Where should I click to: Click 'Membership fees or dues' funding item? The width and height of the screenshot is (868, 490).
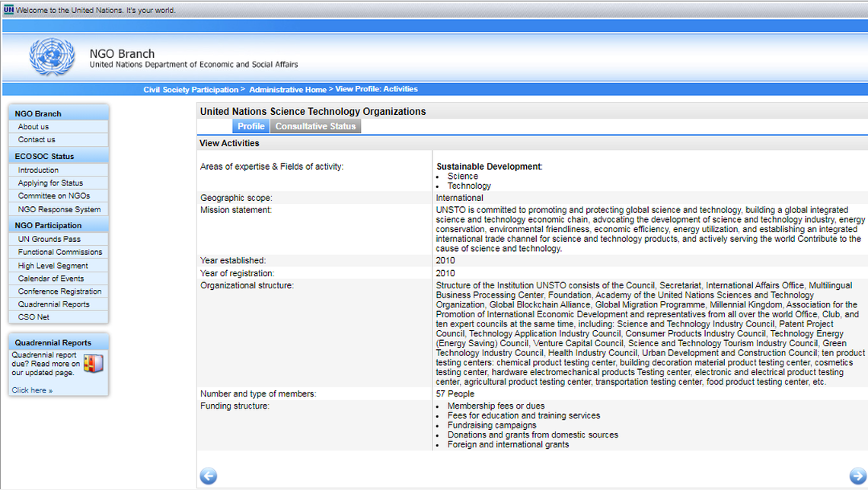496,406
